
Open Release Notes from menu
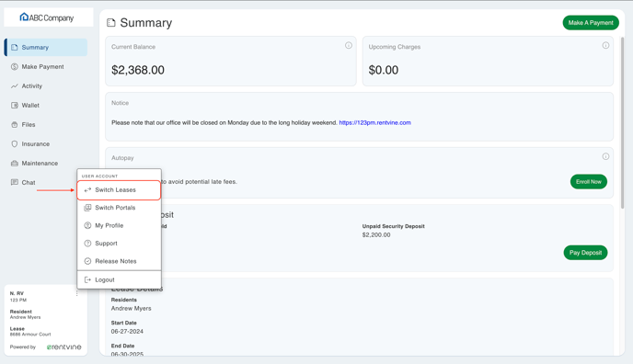point(119,261)
